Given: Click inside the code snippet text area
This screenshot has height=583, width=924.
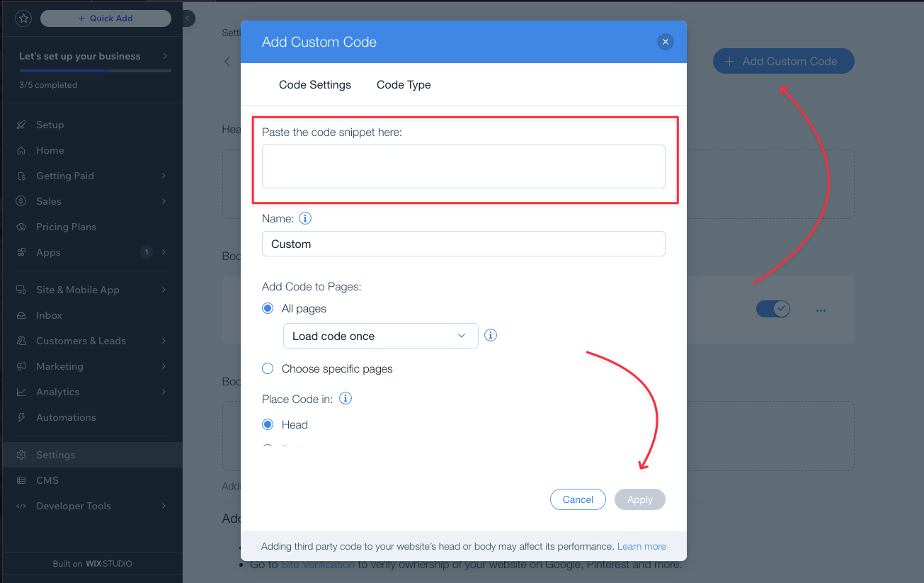Looking at the screenshot, I should (464, 166).
